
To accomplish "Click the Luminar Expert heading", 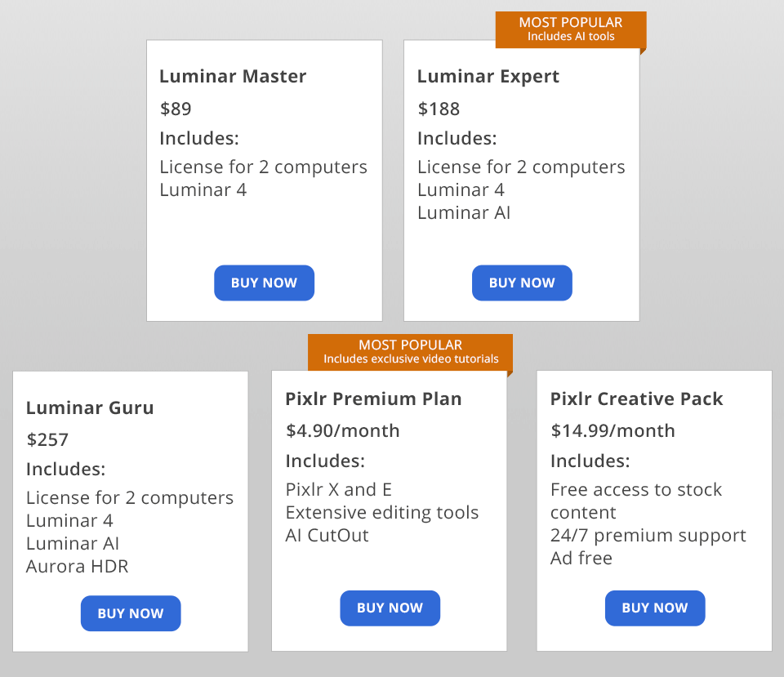I will pyautogui.click(x=488, y=77).
